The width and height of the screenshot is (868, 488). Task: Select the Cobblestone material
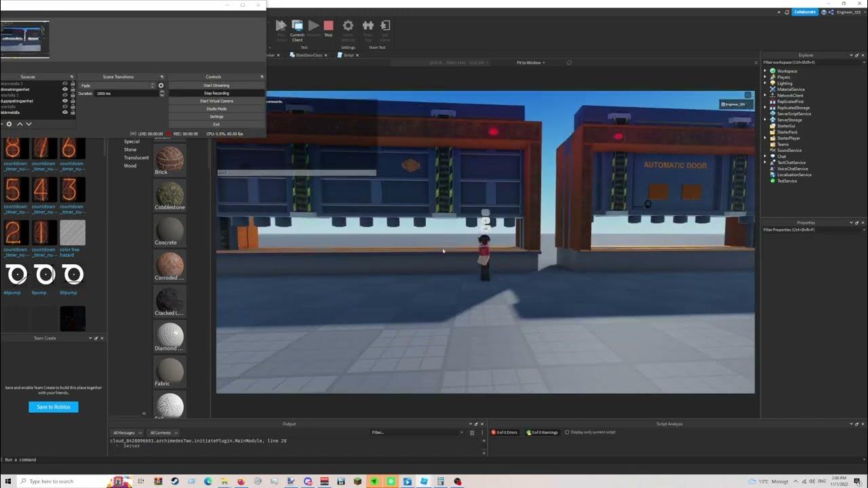170,197
